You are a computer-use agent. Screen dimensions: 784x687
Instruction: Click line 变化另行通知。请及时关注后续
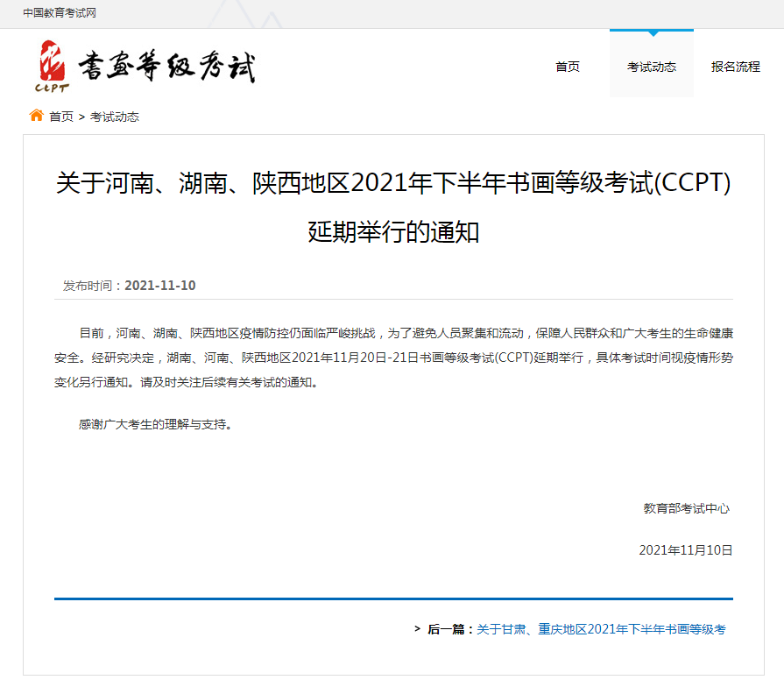[x=186, y=382]
